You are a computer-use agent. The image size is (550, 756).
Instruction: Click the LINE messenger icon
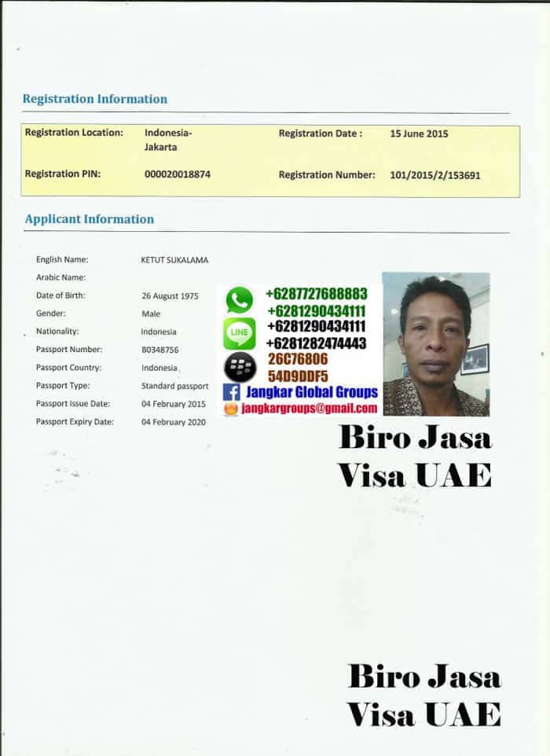click(240, 334)
